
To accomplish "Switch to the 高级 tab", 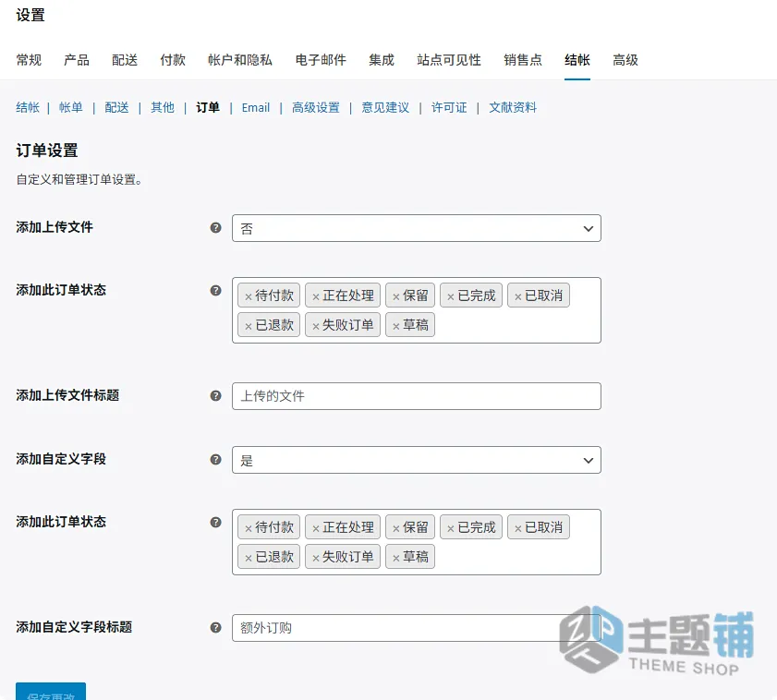I will click(625, 60).
